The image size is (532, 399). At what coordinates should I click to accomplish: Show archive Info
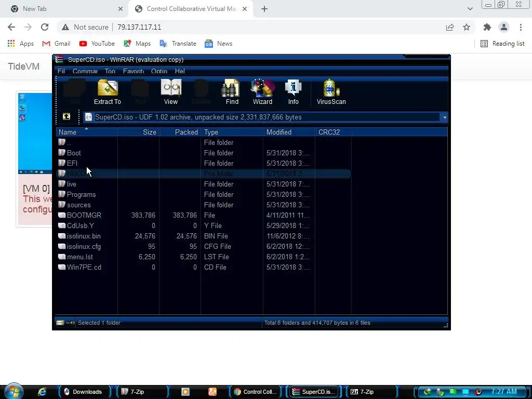pyautogui.click(x=293, y=92)
